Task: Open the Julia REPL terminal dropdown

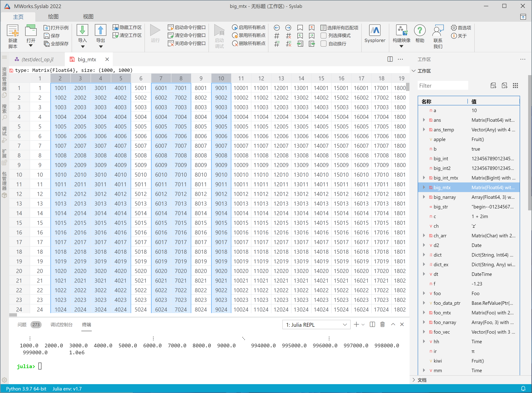Action: [x=316, y=325]
